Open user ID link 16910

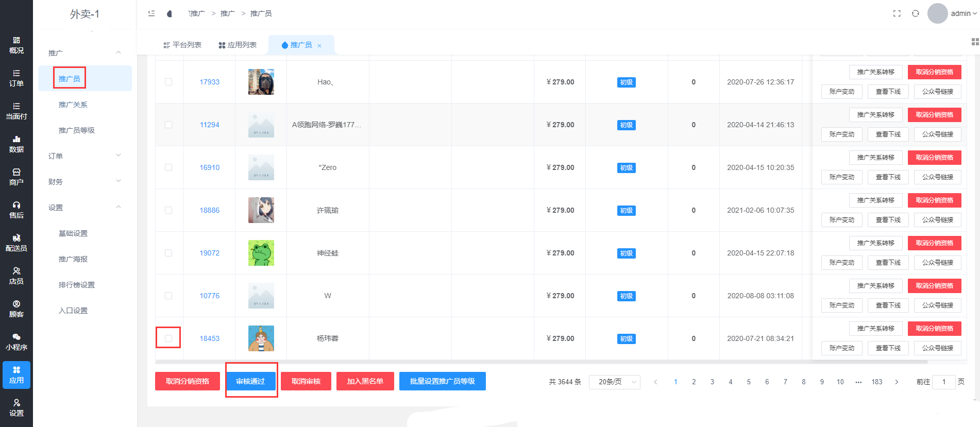click(x=210, y=167)
